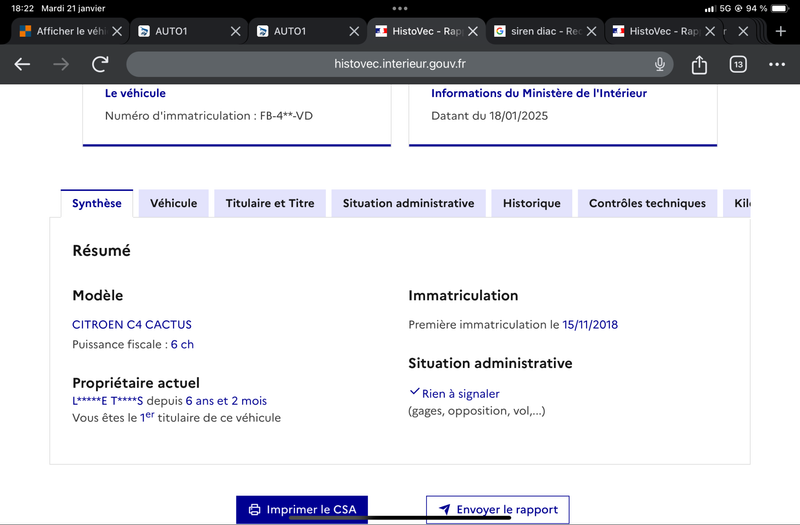Show the tab overview with 13 tabs

point(738,64)
